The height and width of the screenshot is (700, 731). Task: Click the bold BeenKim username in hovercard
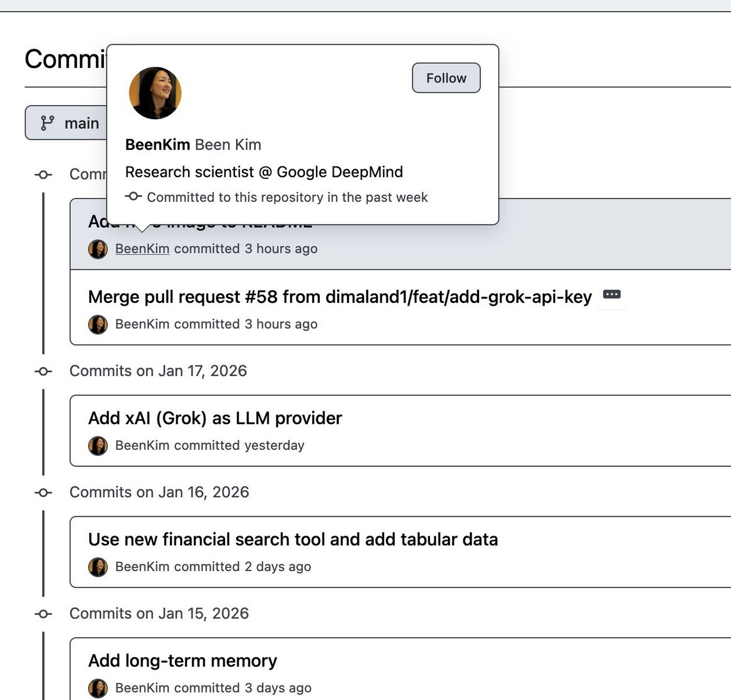click(158, 145)
